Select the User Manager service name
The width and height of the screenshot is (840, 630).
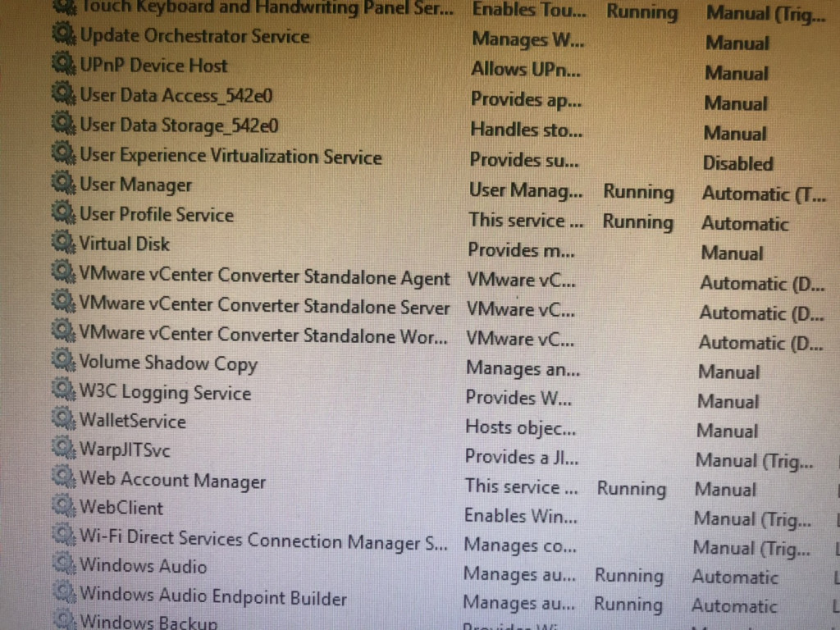[x=135, y=185]
